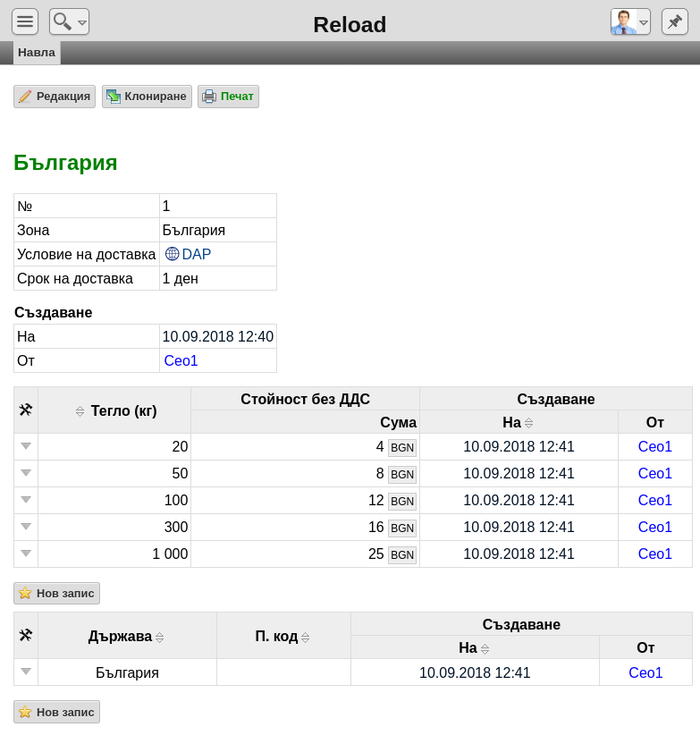Click the pin icon in header
The image size is (700, 744).
pyautogui.click(x=675, y=21)
